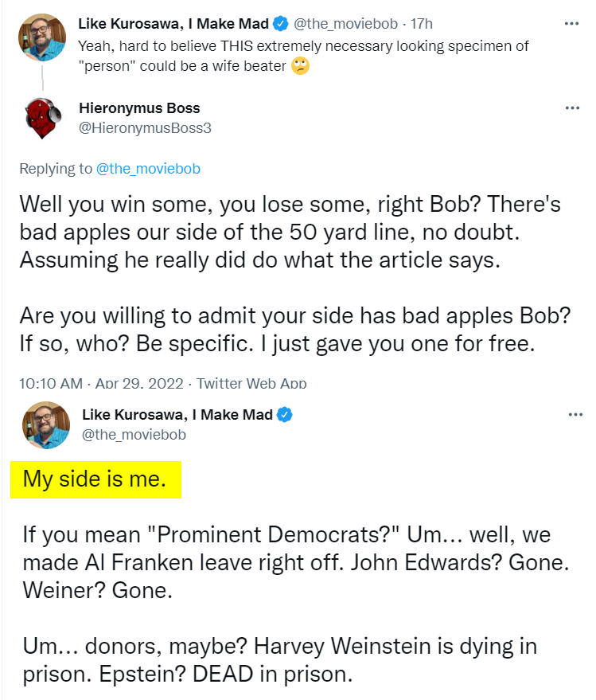596x700 pixels.
Task: Click the 10:10 AM Apr 29, 2022 timestamp
Action: [101, 384]
